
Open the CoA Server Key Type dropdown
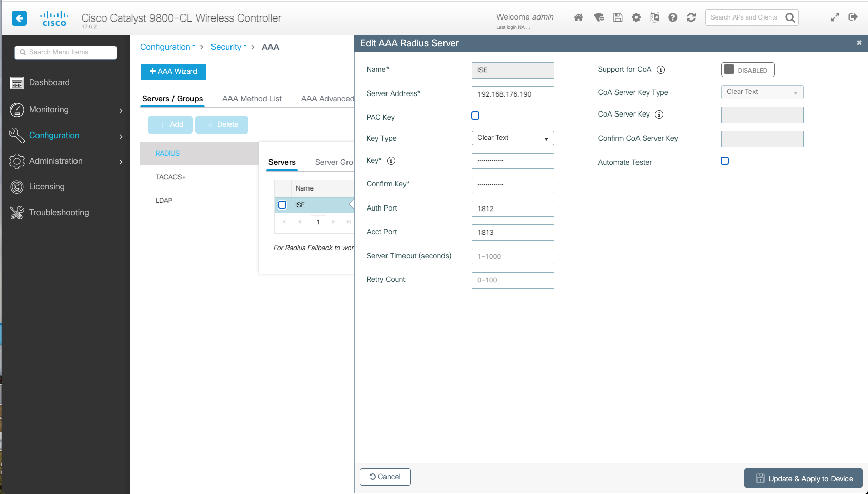(x=762, y=92)
